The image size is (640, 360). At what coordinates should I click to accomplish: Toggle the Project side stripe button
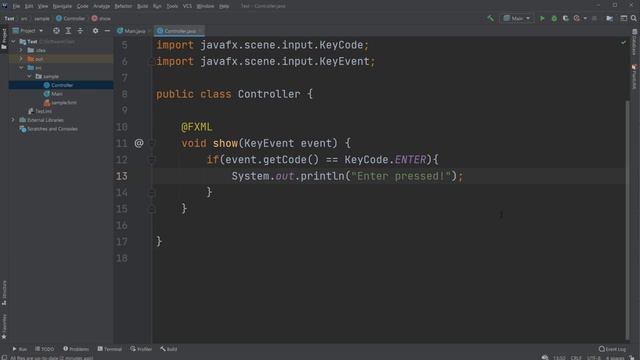[4, 39]
